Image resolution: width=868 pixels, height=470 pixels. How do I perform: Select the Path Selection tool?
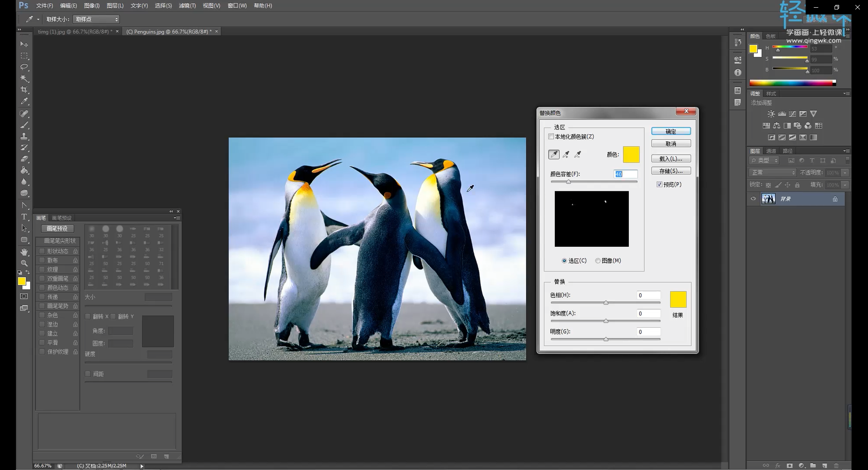pos(24,228)
